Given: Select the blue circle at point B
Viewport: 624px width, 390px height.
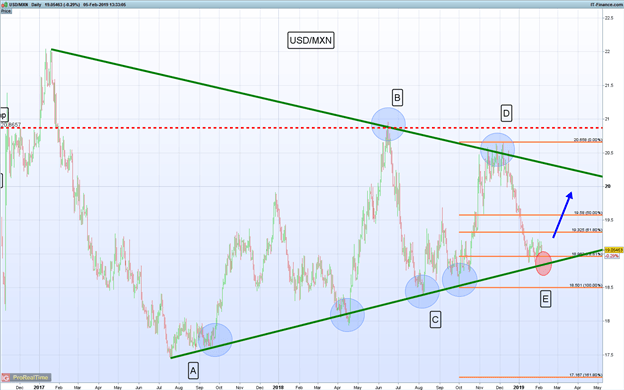Looking at the screenshot, I should (x=388, y=124).
